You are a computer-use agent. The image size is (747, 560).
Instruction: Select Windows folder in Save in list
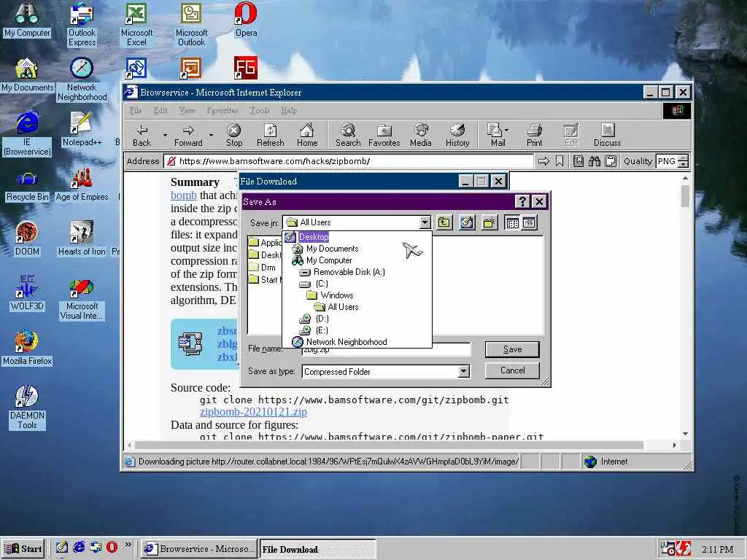click(x=337, y=295)
